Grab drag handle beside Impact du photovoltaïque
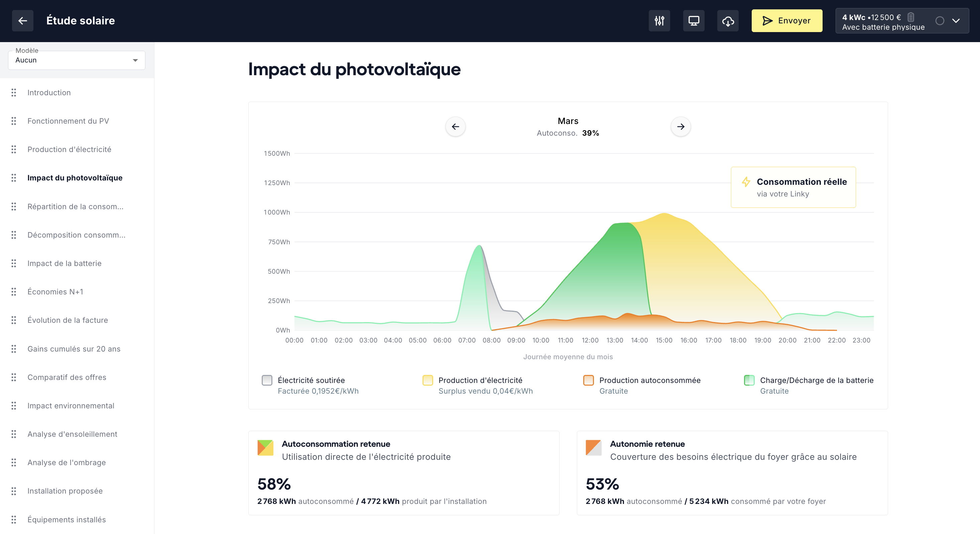The height and width of the screenshot is (534, 980). (14, 178)
